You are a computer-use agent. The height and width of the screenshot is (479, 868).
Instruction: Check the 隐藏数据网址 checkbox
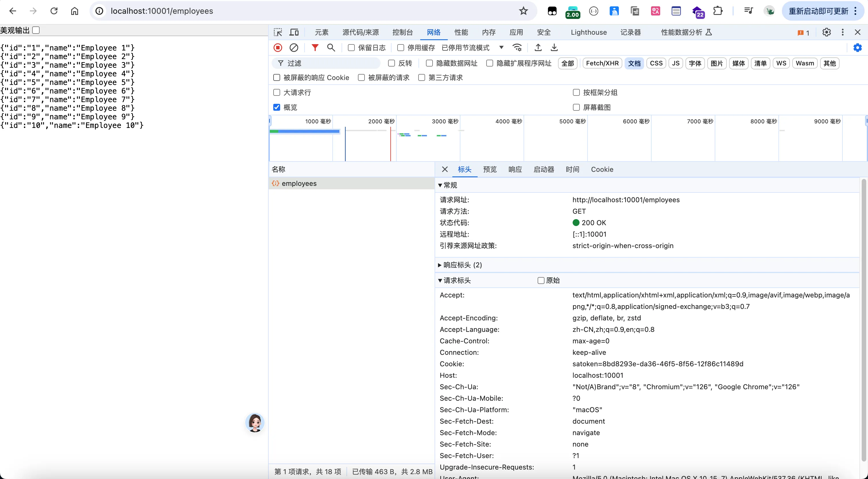429,63
